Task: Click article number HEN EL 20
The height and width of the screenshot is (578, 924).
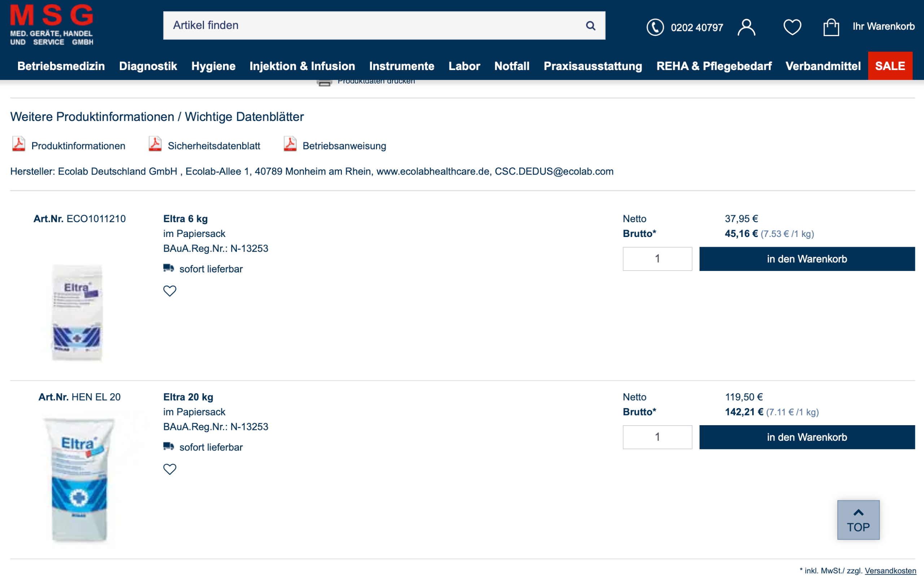Action: (96, 397)
